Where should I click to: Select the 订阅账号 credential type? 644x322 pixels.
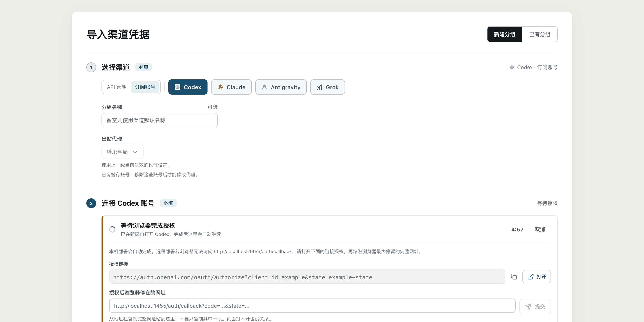(145, 87)
